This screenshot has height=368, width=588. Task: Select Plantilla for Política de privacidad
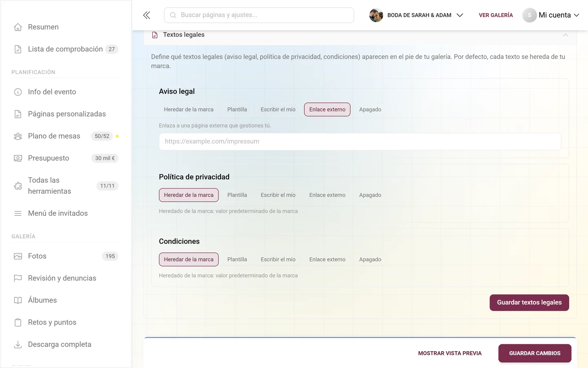(x=237, y=195)
